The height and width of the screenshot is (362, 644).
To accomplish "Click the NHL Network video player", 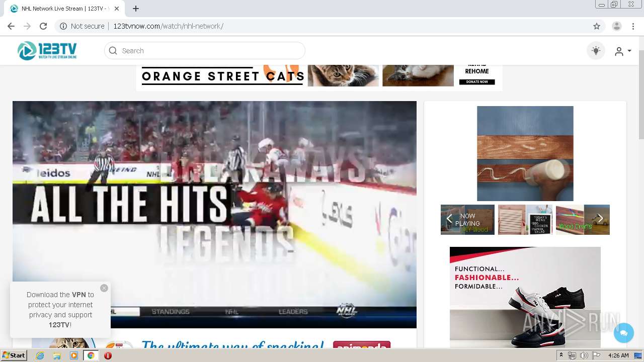I will (214, 215).
